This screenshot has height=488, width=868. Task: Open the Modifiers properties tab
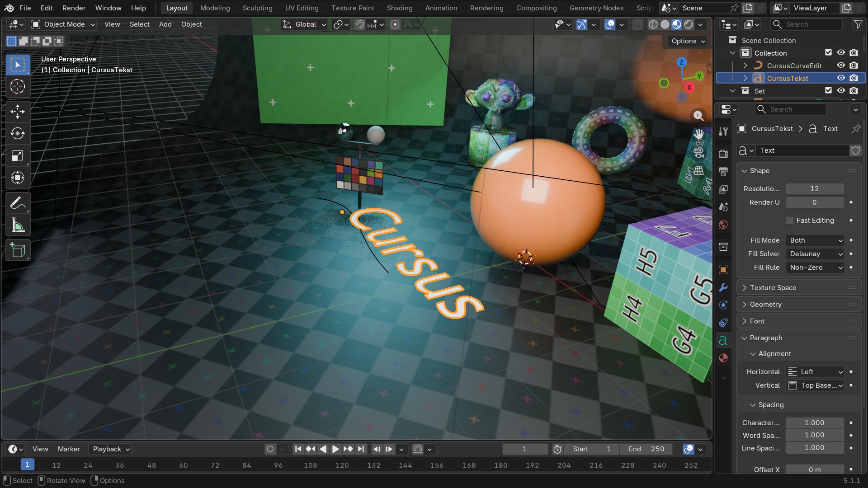(x=723, y=287)
